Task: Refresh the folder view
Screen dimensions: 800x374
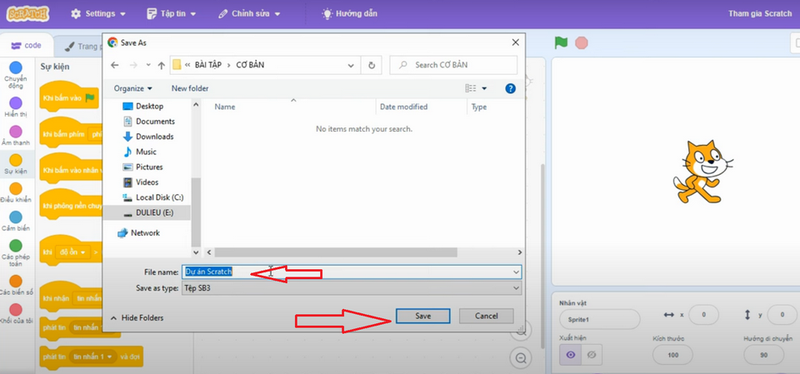Action: (371, 65)
